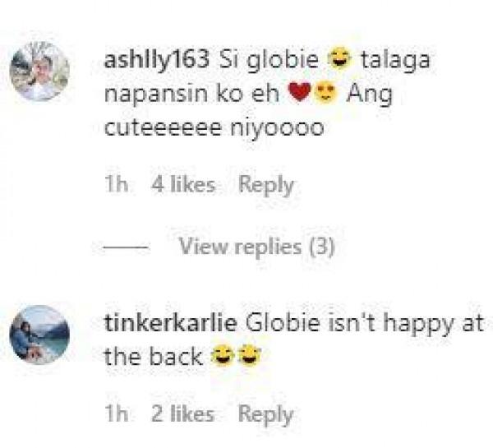Screen dimensions: 493x448
Task: Open ashlly163's profile picture
Action: (x=39, y=72)
